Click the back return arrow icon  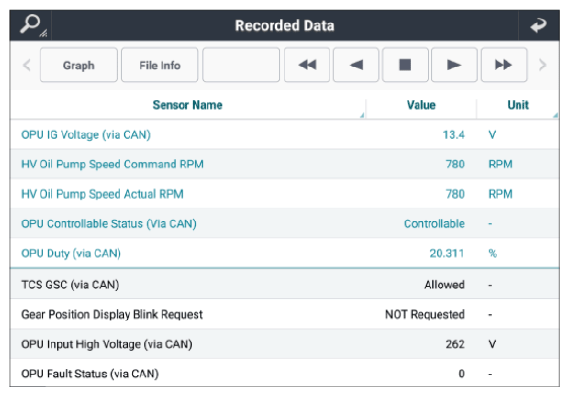[x=539, y=26]
